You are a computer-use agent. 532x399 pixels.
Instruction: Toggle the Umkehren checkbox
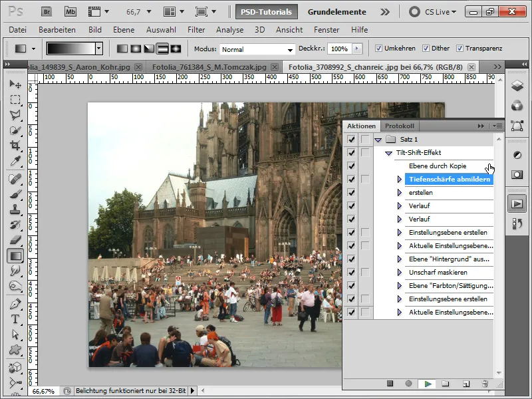tap(378, 49)
